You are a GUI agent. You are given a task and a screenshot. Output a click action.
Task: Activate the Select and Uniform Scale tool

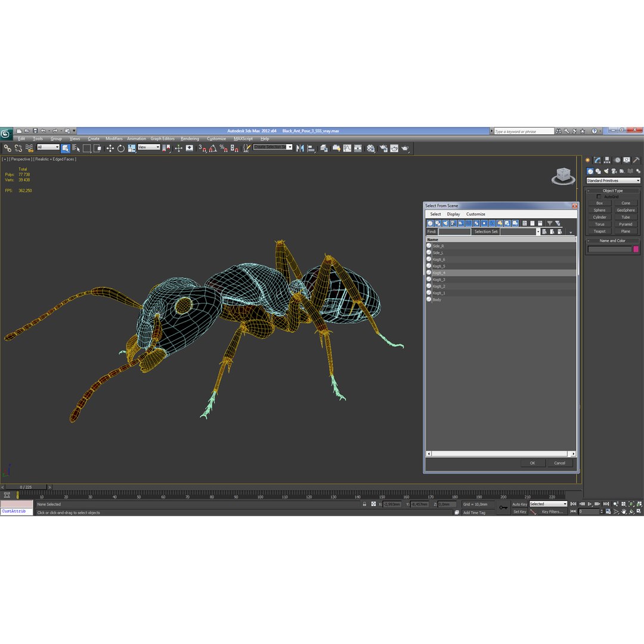(132, 148)
